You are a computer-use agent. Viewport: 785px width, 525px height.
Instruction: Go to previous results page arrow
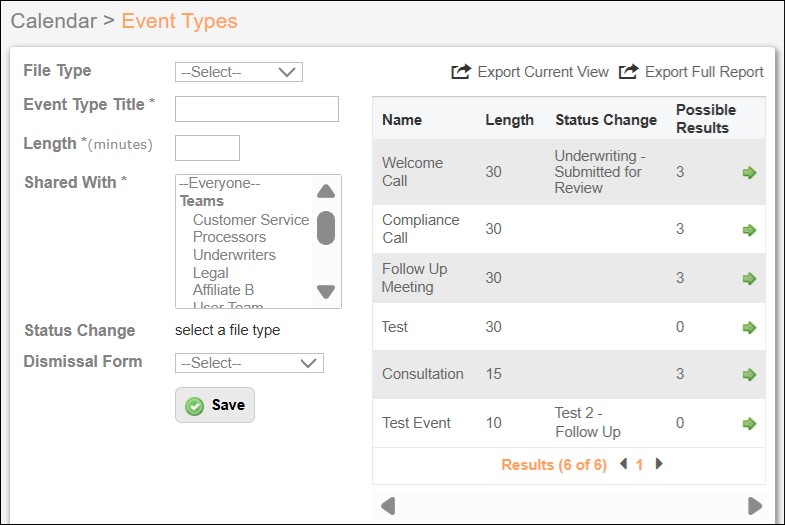pos(623,464)
